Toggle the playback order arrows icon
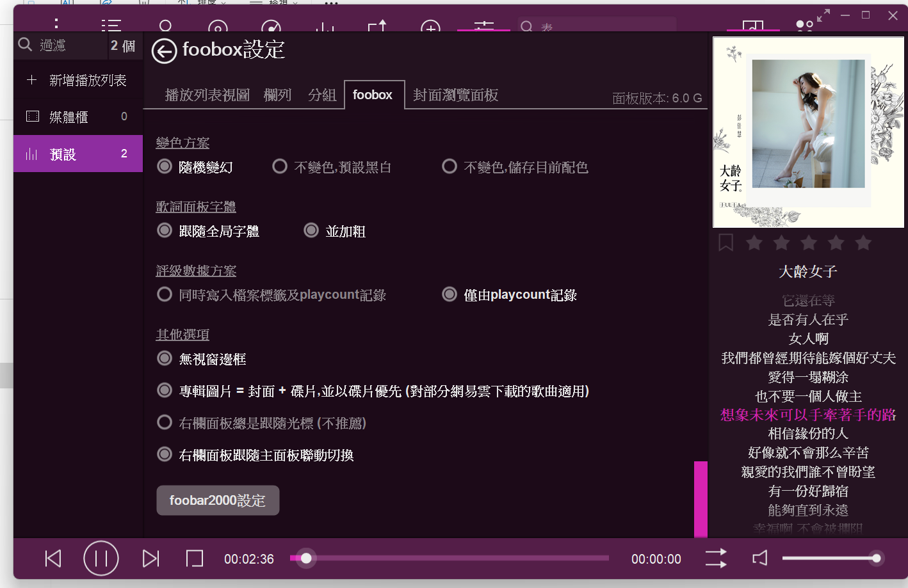The height and width of the screenshot is (588, 908). (716, 558)
